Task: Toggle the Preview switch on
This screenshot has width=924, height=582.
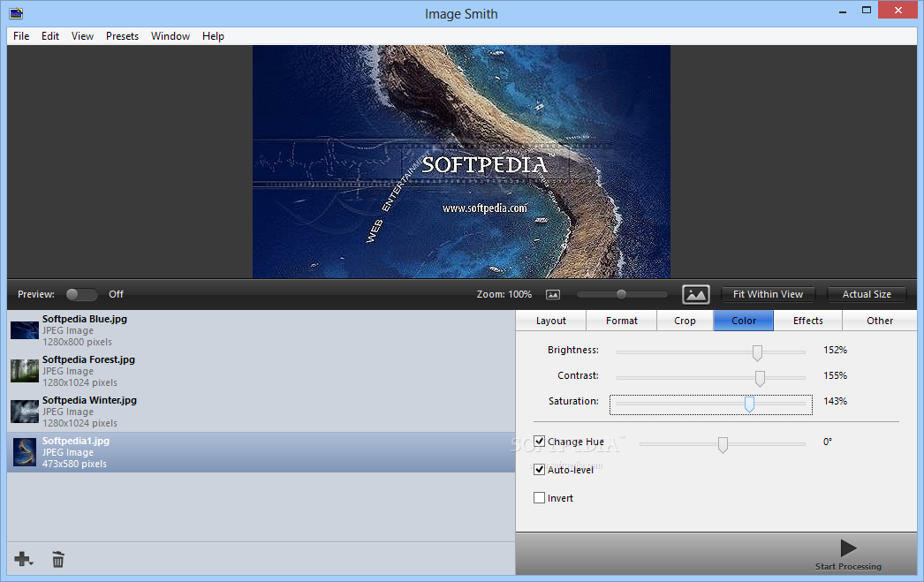Action: [x=81, y=294]
